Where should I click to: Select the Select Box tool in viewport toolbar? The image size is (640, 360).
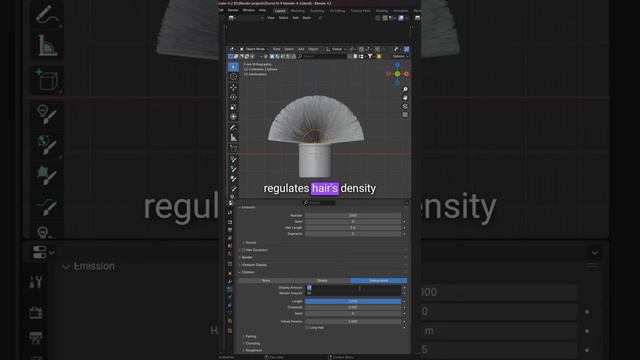(x=233, y=67)
